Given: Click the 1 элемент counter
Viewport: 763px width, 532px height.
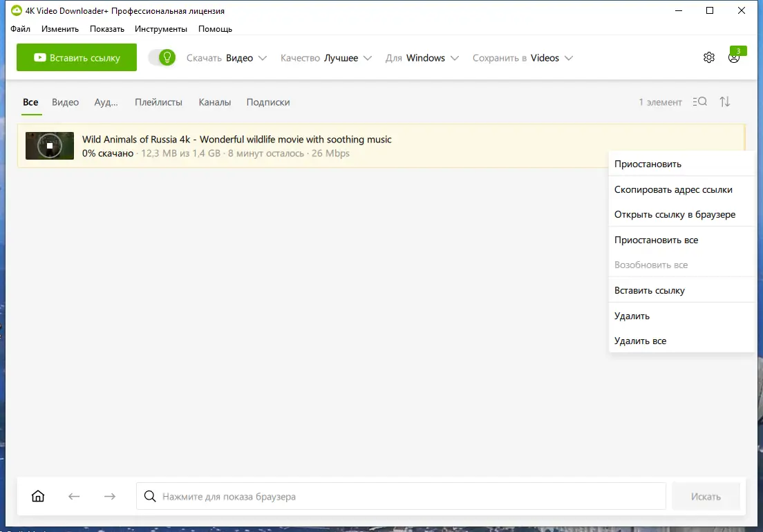Looking at the screenshot, I should [x=660, y=102].
